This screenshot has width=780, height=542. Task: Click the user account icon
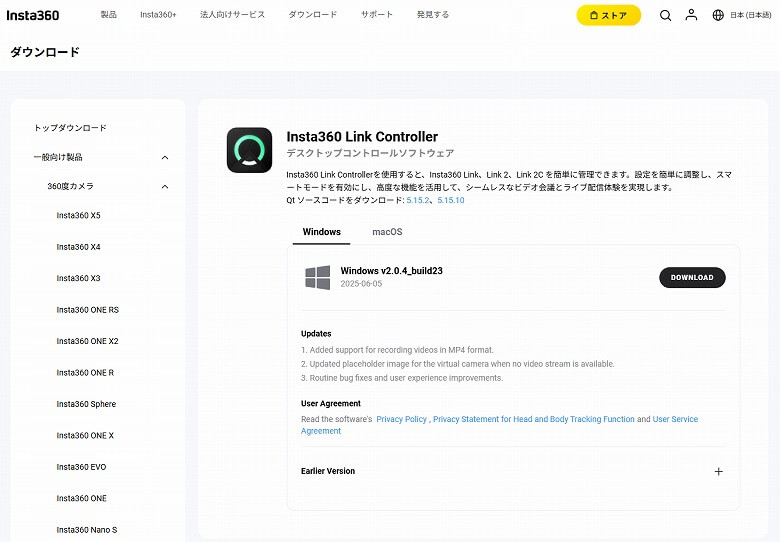pyautogui.click(x=691, y=15)
